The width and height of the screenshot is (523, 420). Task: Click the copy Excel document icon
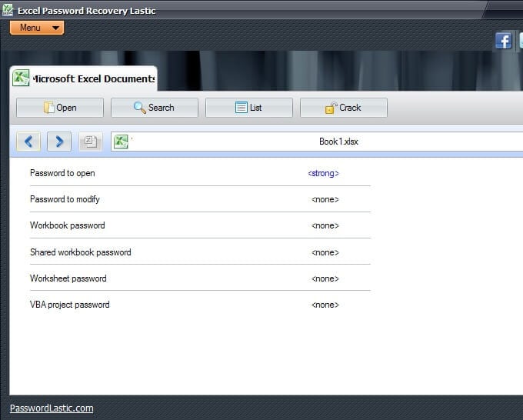coord(91,142)
